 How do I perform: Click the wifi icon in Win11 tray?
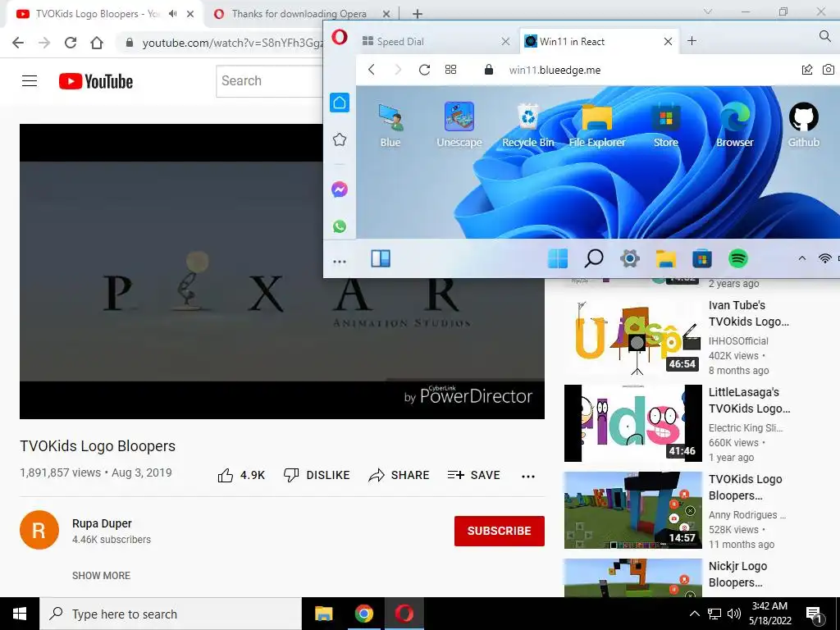pyautogui.click(x=825, y=258)
